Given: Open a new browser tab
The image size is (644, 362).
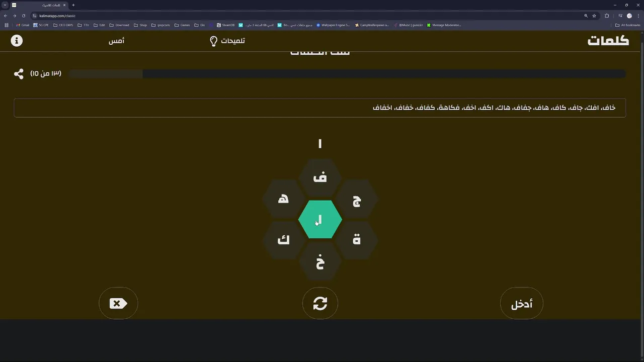Looking at the screenshot, I should tap(73, 5).
